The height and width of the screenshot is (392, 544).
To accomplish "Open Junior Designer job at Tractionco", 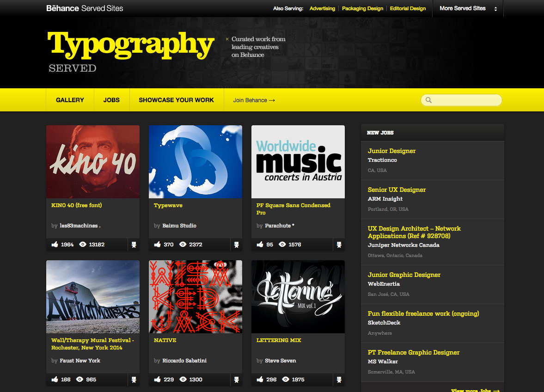I will point(391,151).
